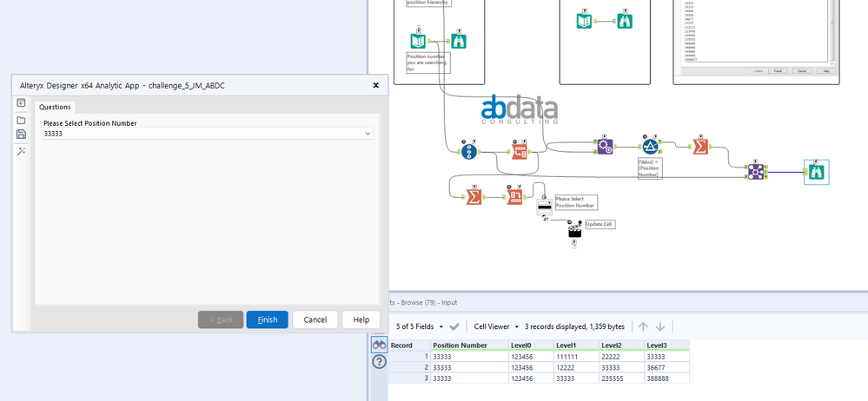Select the Transpose tool after Record ID
This screenshot has width=868, height=401.
click(519, 152)
